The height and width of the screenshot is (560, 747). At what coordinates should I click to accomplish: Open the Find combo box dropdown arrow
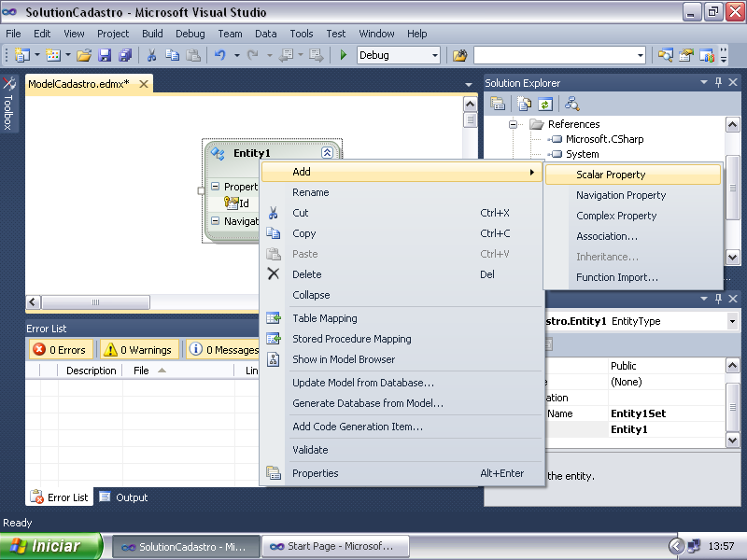pyautogui.click(x=641, y=55)
